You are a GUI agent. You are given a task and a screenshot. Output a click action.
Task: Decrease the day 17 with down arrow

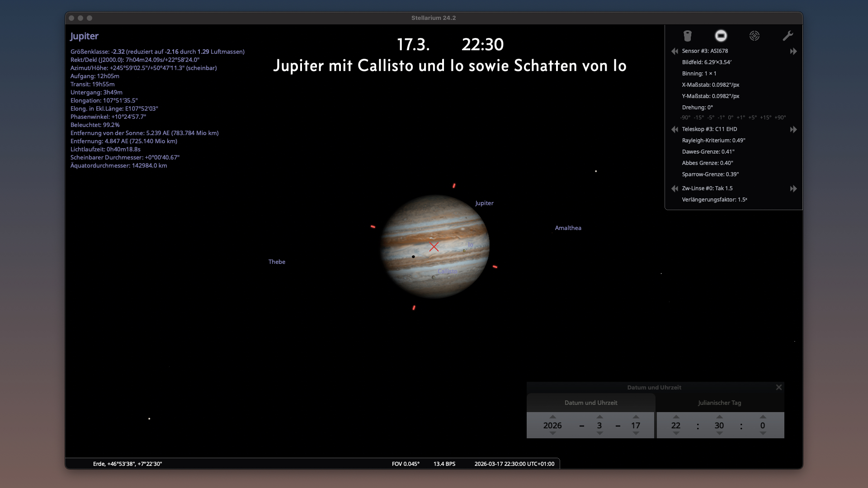click(x=636, y=433)
